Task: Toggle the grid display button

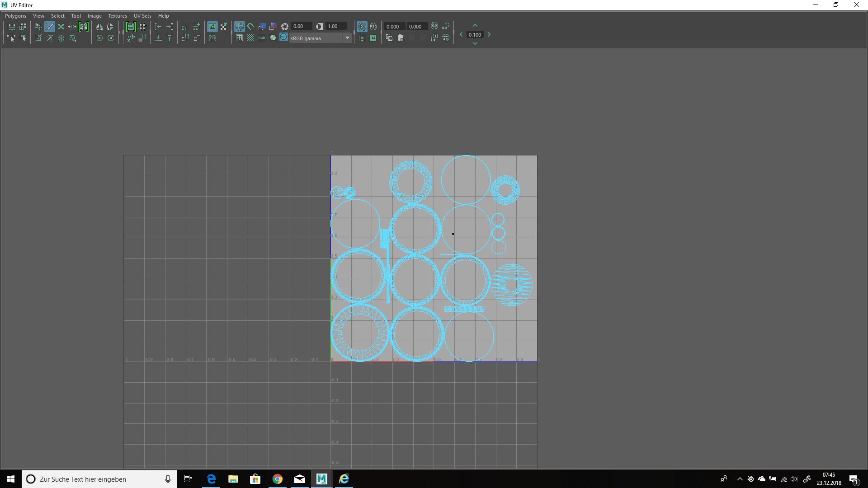Action: pos(239,27)
